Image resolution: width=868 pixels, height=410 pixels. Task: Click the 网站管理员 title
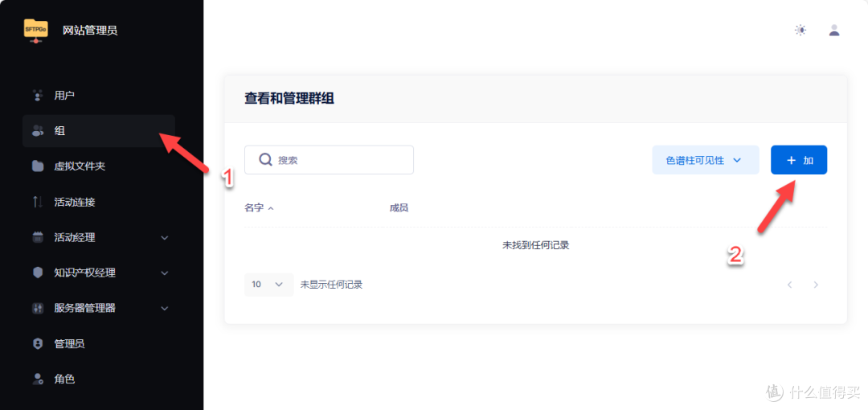pos(90,30)
